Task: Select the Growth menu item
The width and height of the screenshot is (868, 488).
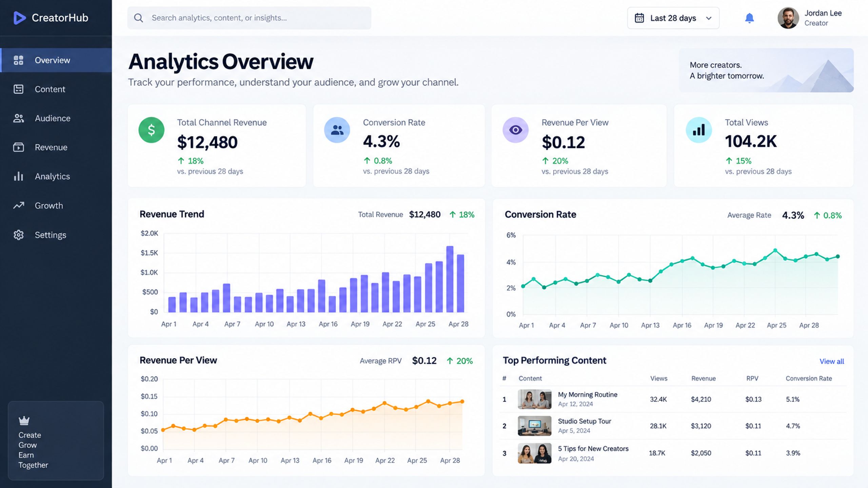Action: pos(56,206)
